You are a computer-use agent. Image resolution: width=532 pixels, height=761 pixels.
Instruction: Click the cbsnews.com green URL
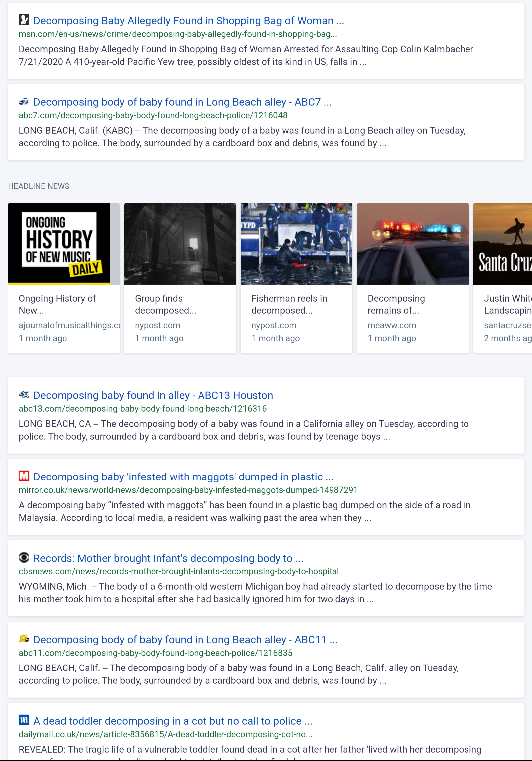click(x=179, y=571)
